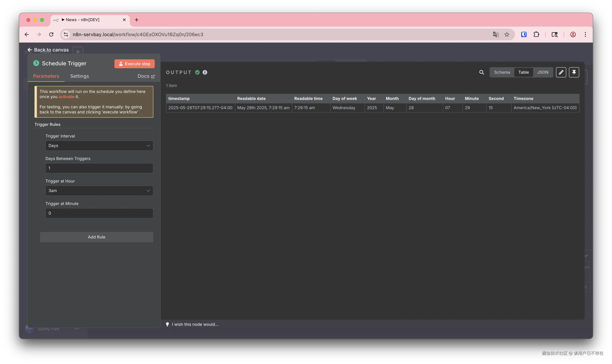
Task: Select the Parameters tab
Action: point(46,76)
